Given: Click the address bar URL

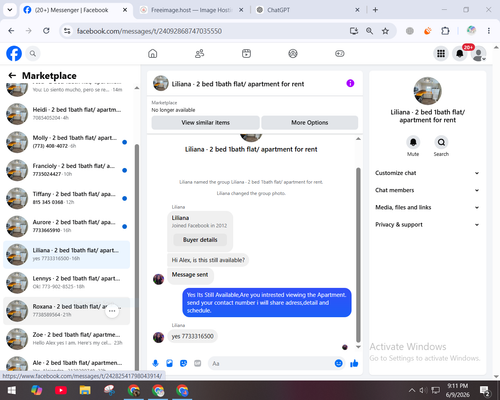Looking at the screenshot, I should coord(149,31).
